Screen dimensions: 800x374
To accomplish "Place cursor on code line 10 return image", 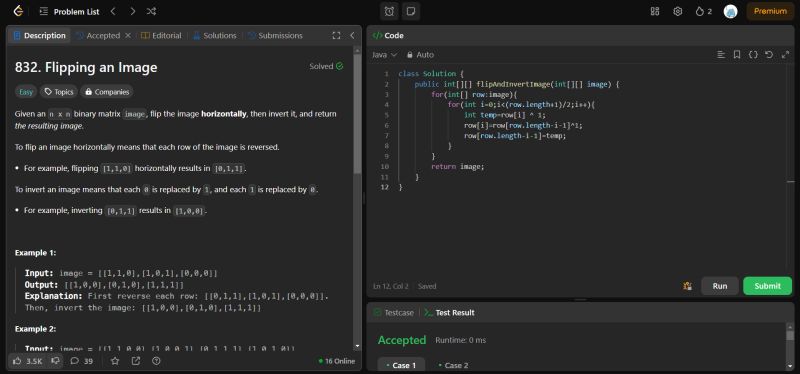I will coord(458,166).
